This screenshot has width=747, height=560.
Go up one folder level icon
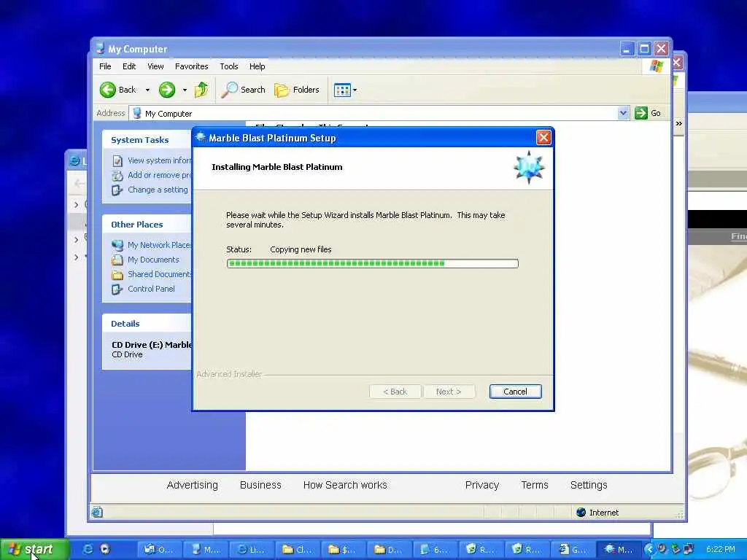[x=201, y=90]
